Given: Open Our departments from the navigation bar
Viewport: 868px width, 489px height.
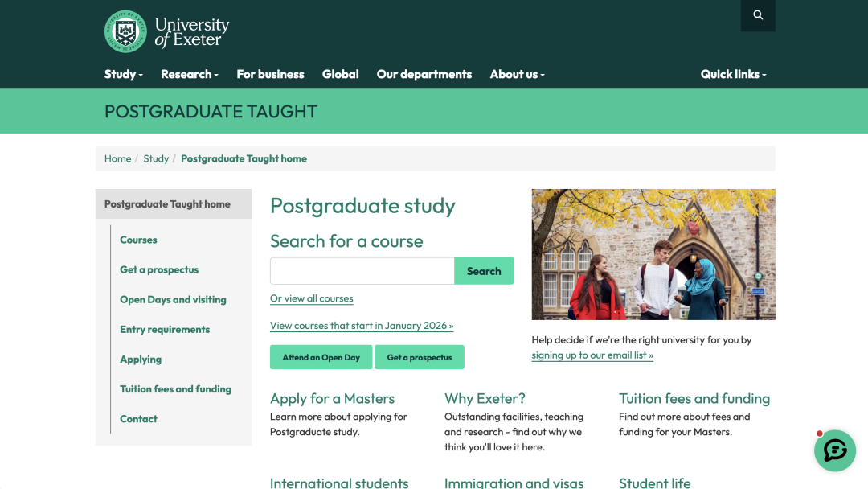Looking at the screenshot, I should 424,74.
